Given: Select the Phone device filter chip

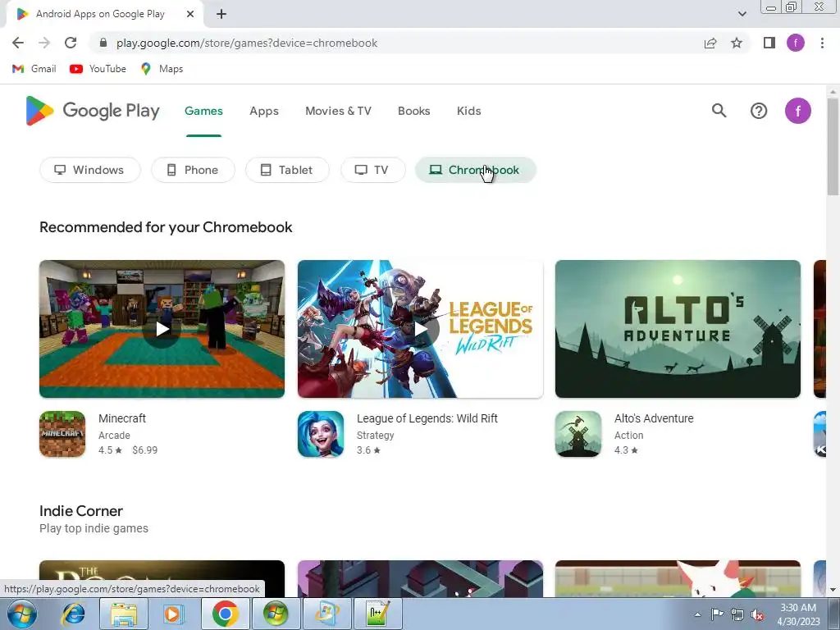Looking at the screenshot, I should click(x=193, y=170).
